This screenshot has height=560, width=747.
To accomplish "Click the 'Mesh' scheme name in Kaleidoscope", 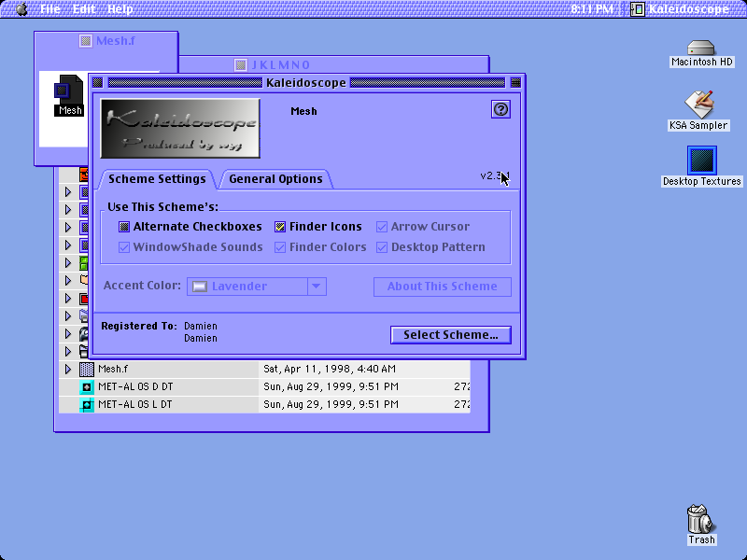I will [x=304, y=111].
